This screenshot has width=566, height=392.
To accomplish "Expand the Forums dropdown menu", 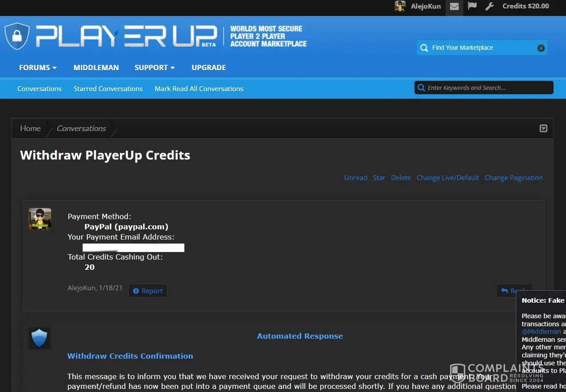I will [38, 68].
